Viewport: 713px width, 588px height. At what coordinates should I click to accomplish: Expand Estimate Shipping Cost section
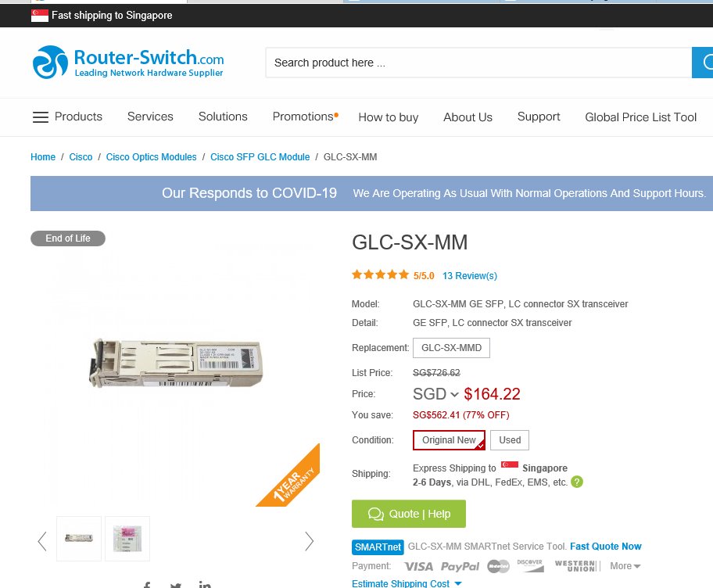pyautogui.click(x=407, y=583)
